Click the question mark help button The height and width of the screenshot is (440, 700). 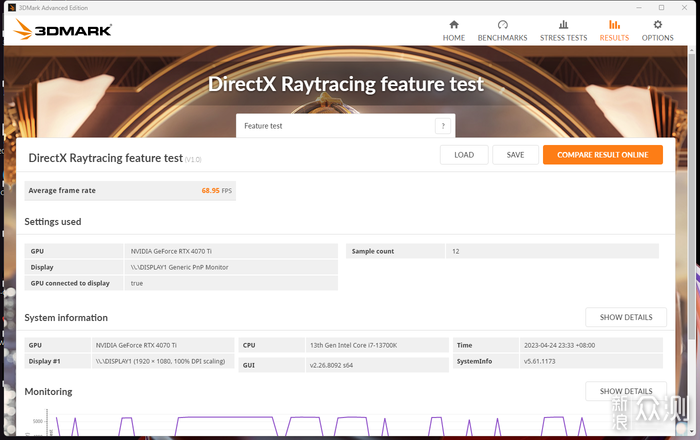click(x=443, y=126)
